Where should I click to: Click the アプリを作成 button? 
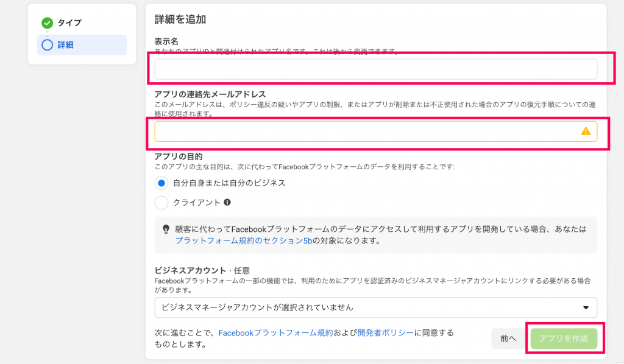tap(564, 338)
